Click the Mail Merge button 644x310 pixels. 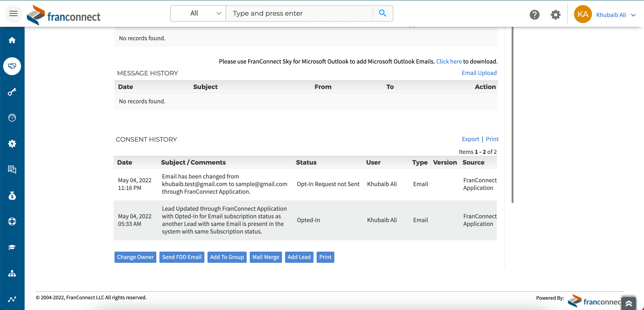pyautogui.click(x=266, y=257)
